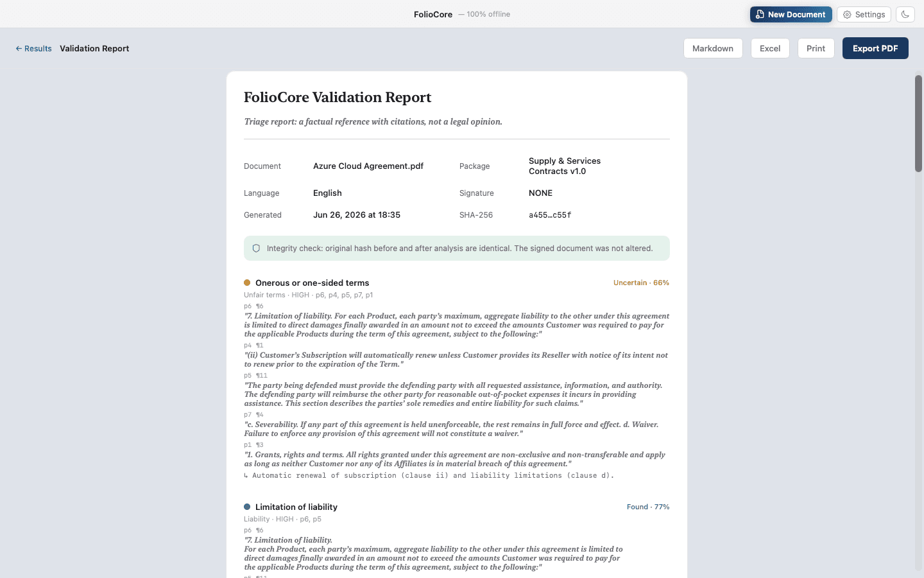
Task: Click the subscription auto-renew clause quote
Action: point(456,360)
